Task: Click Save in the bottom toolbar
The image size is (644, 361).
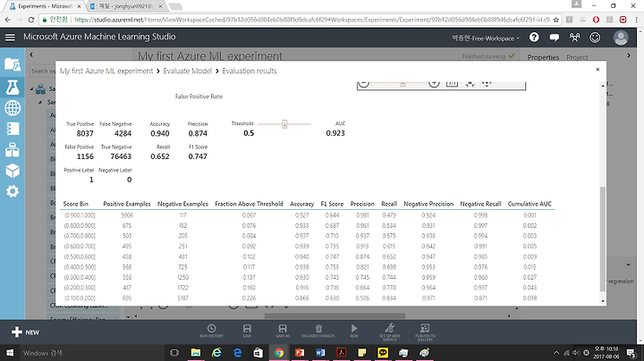Action: click(x=247, y=331)
